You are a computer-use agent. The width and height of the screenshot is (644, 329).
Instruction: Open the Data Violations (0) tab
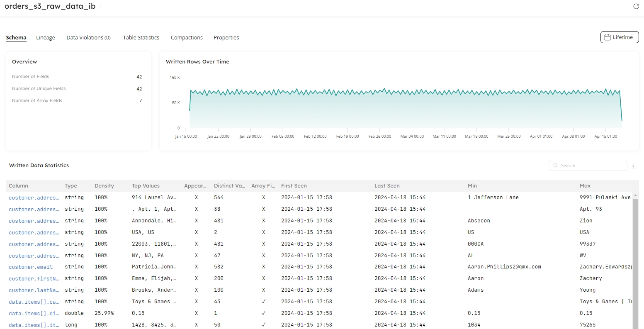click(x=88, y=38)
